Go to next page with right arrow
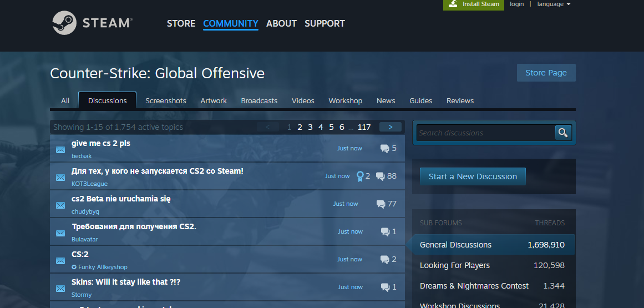 (x=390, y=127)
